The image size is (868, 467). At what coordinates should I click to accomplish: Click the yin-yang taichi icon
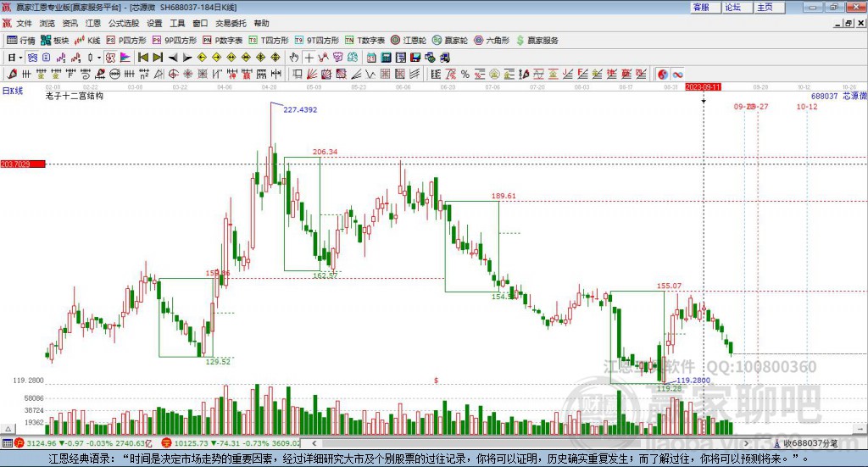pos(663,74)
